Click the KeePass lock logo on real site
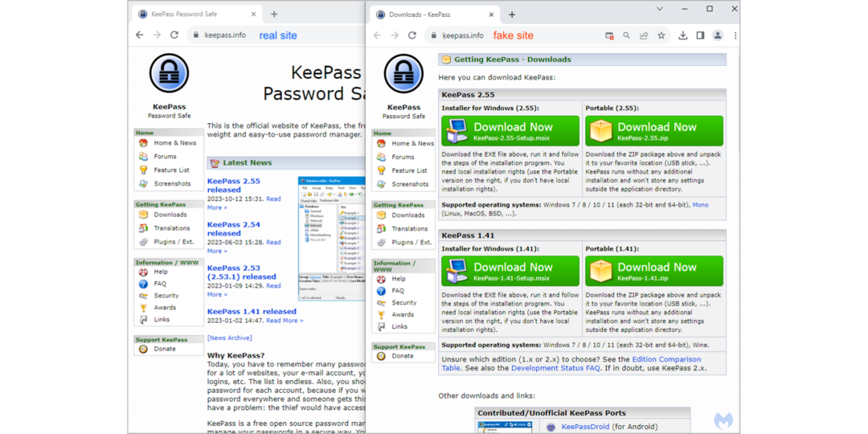Screen dimensions: 868x434 170,74
